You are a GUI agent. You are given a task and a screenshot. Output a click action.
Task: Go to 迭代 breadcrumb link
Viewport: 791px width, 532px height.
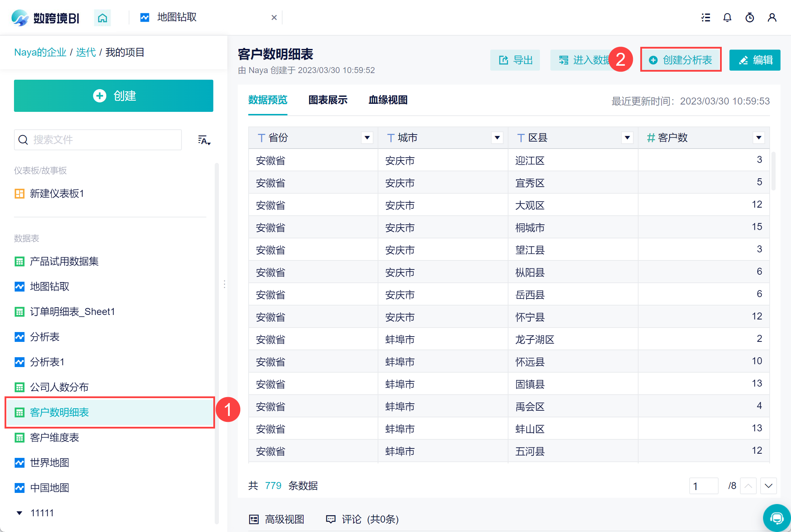[x=86, y=52]
